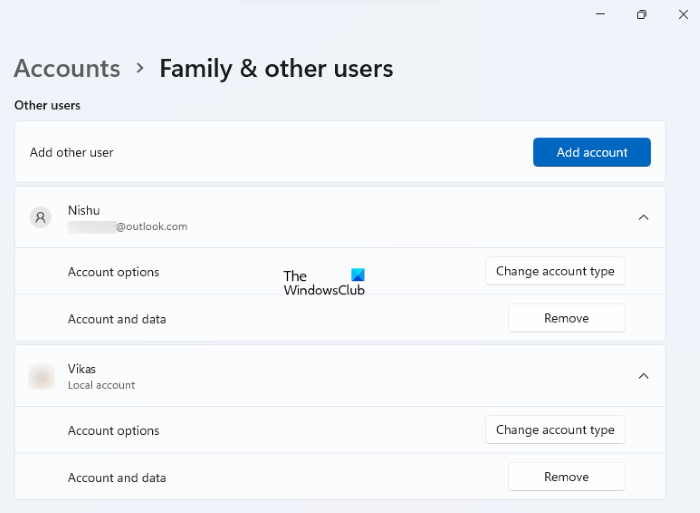Click the Family & other users heading
Screen dimensions: 700x513
[276, 68]
